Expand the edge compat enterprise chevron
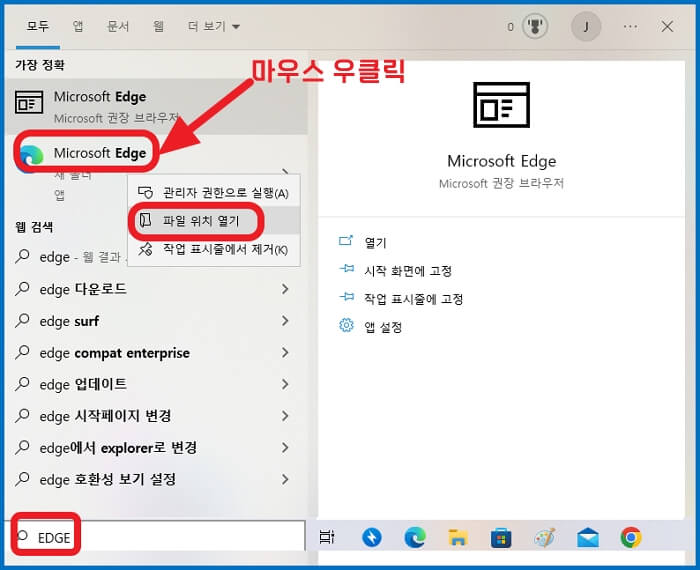This screenshot has width=700, height=570. pyautogui.click(x=285, y=353)
